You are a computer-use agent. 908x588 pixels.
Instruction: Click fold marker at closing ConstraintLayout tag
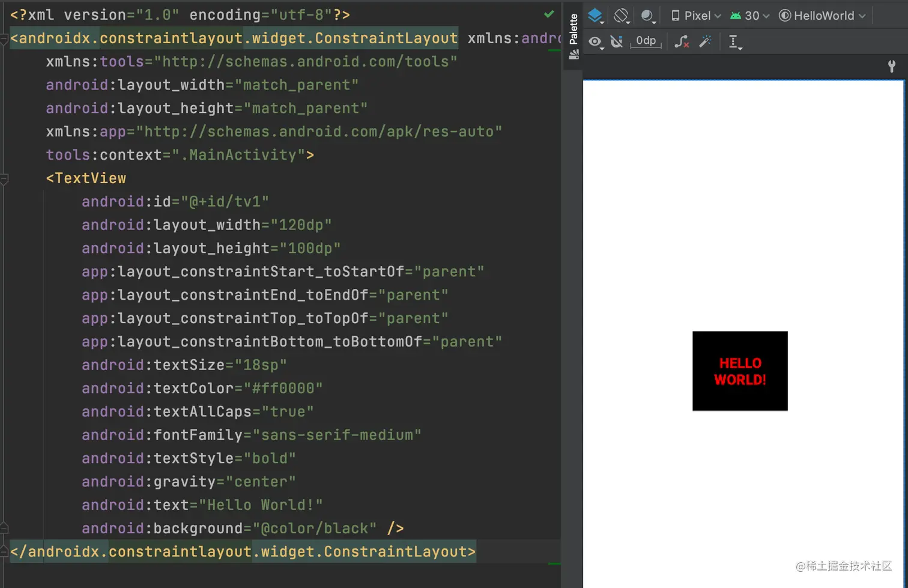4,551
